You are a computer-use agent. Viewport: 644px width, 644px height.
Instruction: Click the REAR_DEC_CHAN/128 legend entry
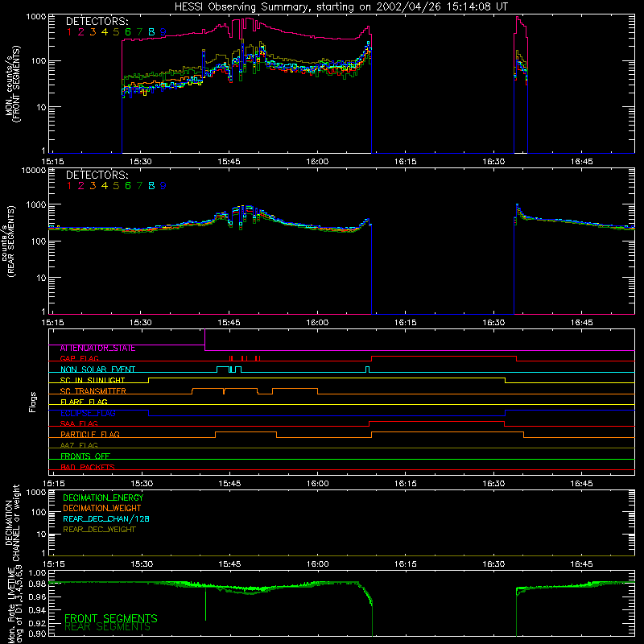point(106,519)
